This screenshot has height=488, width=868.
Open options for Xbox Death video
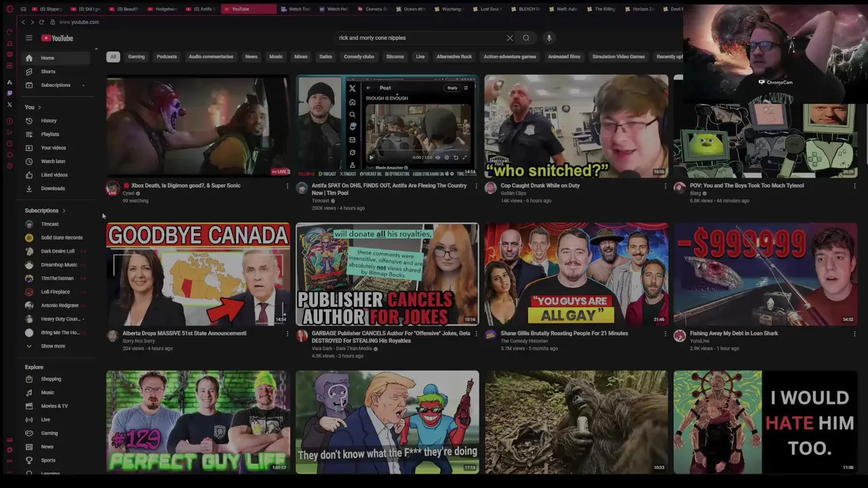pos(287,186)
